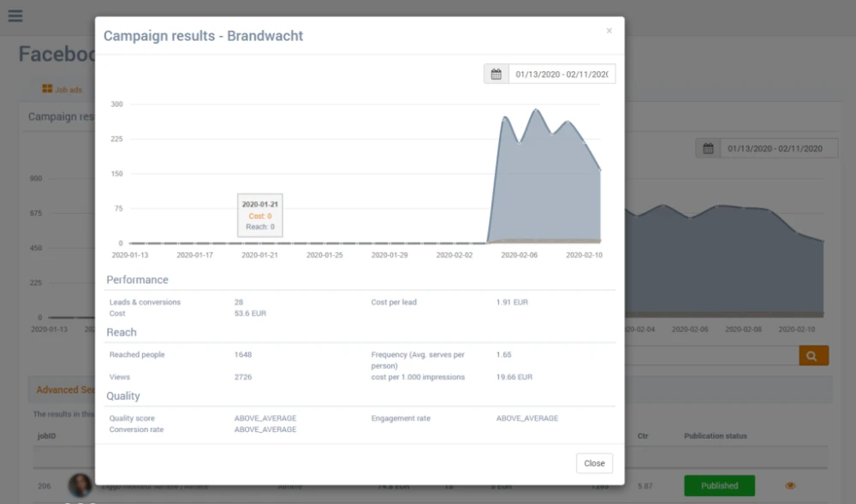856x504 pixels.
Task: Click the orange grid icon beside Job ads
Action: pyautogui.click(x=47, y=89)
